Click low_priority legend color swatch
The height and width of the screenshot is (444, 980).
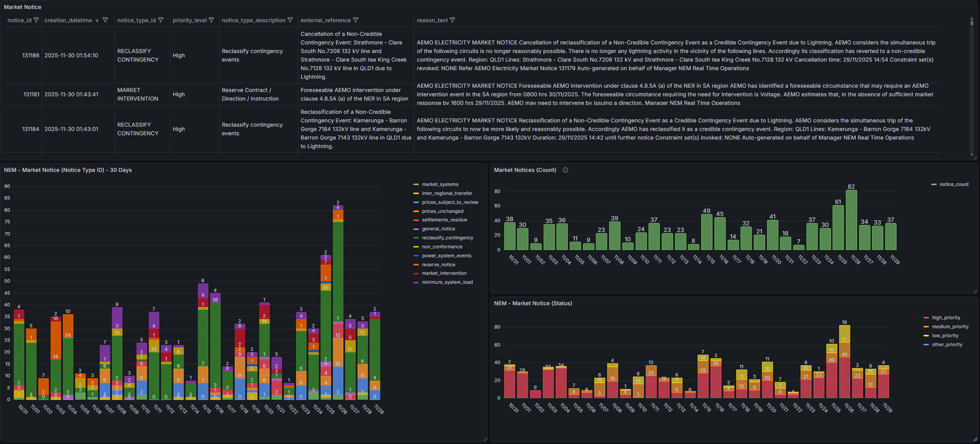(926, 336)
